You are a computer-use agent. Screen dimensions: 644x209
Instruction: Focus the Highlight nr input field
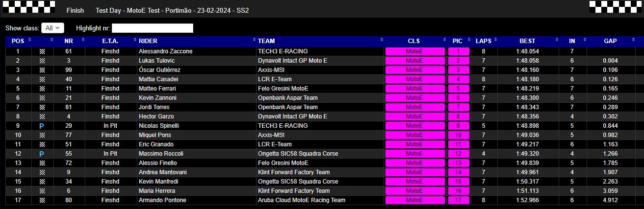tap(153, 28)
